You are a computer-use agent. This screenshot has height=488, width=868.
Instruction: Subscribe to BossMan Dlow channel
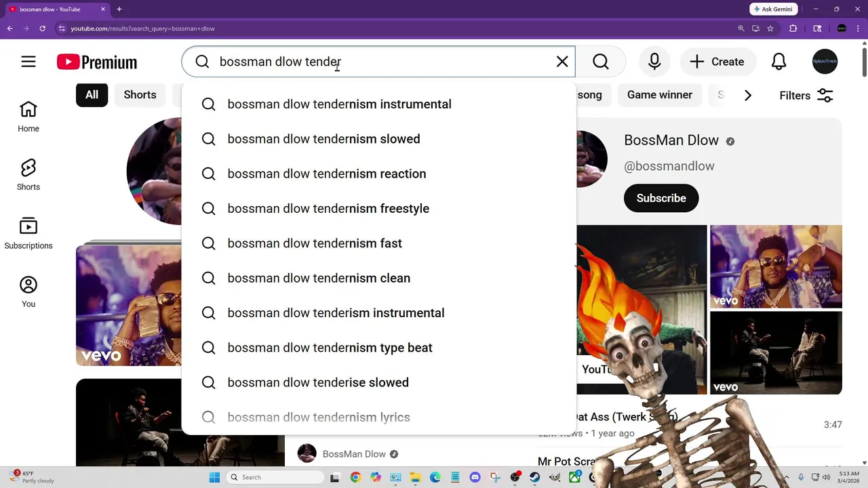pyautogui.click(x=661, y=199)
